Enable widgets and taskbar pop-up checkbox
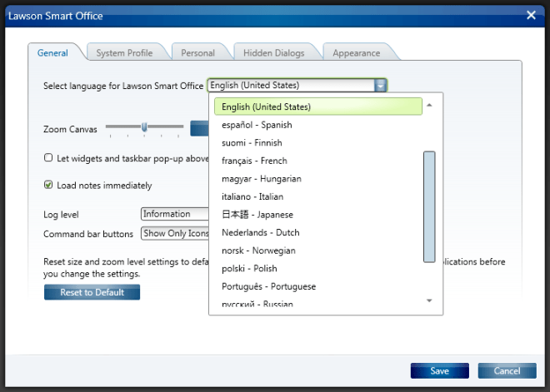This screenshot has width=550, height=392. click(x=48, y=157)
